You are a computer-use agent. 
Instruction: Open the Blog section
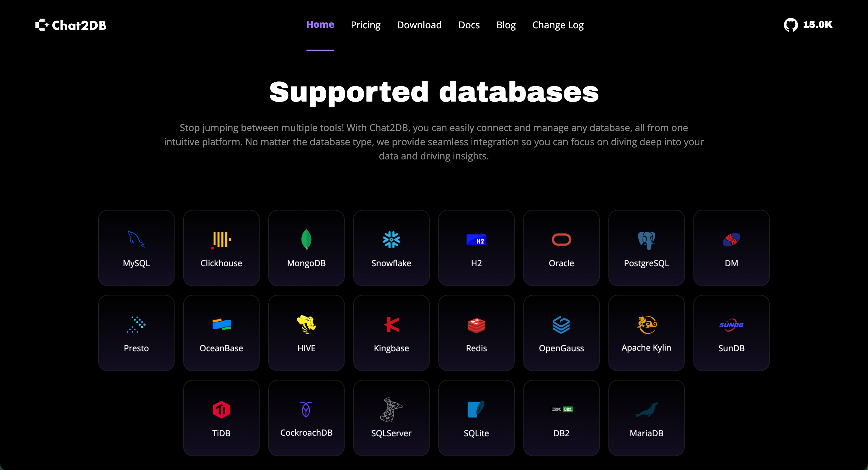(506, 25)
